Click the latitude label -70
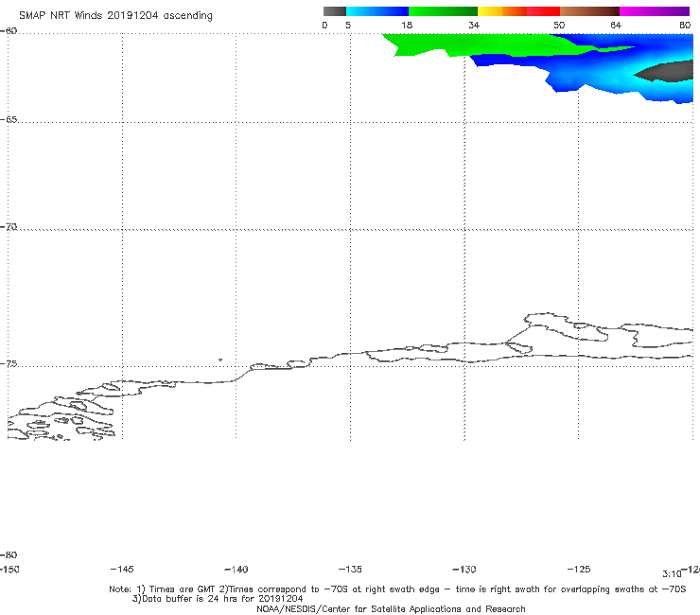 click(9, 227)
